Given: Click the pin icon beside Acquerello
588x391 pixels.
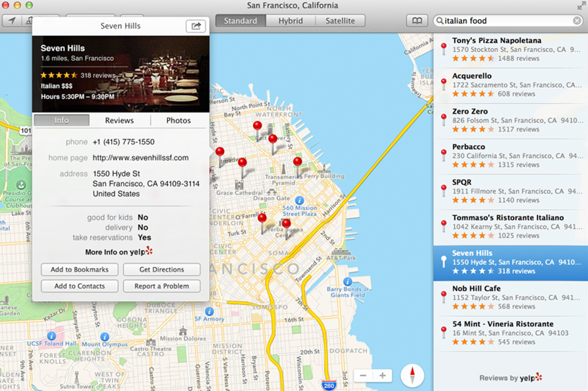Looking at the screenshot, I should point(444,84).
